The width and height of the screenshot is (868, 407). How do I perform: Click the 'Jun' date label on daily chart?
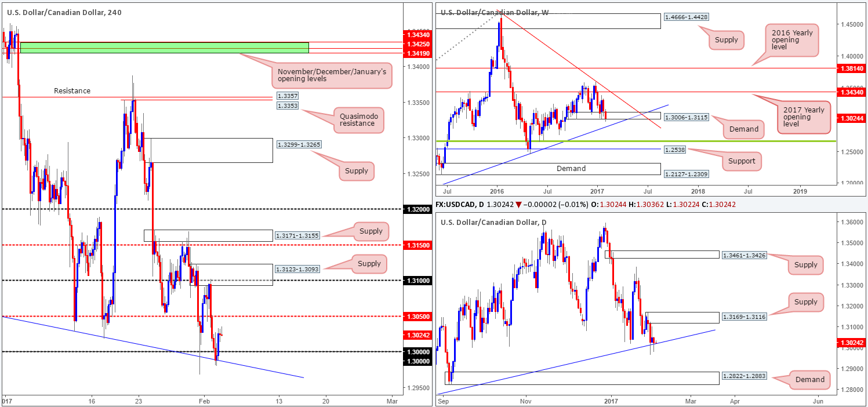point(819,401)
